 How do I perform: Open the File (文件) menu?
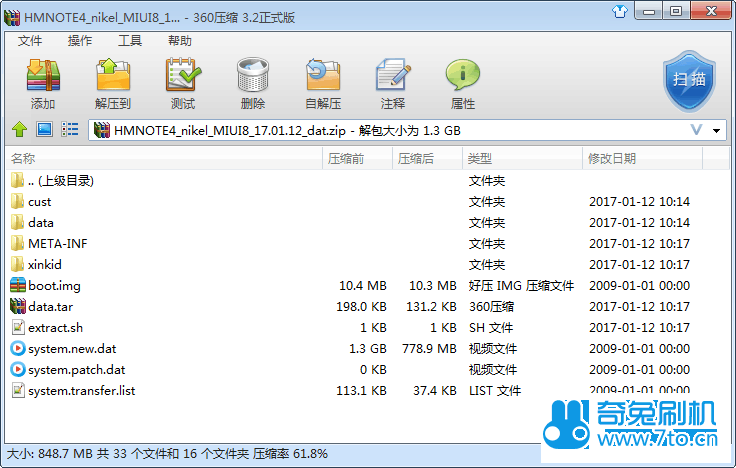coord(30,41)
